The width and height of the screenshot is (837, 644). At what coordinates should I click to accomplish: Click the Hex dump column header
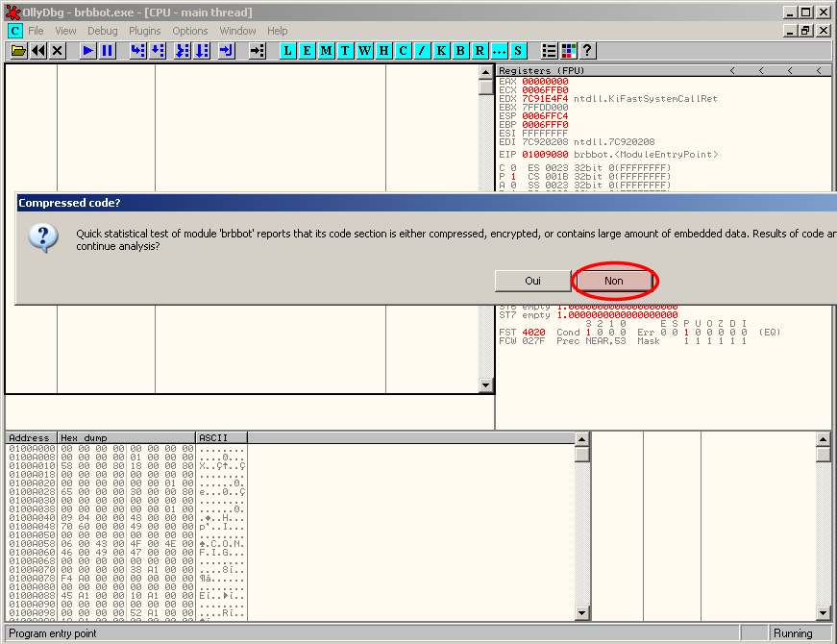pyautogui.click(x=126, y=437)
